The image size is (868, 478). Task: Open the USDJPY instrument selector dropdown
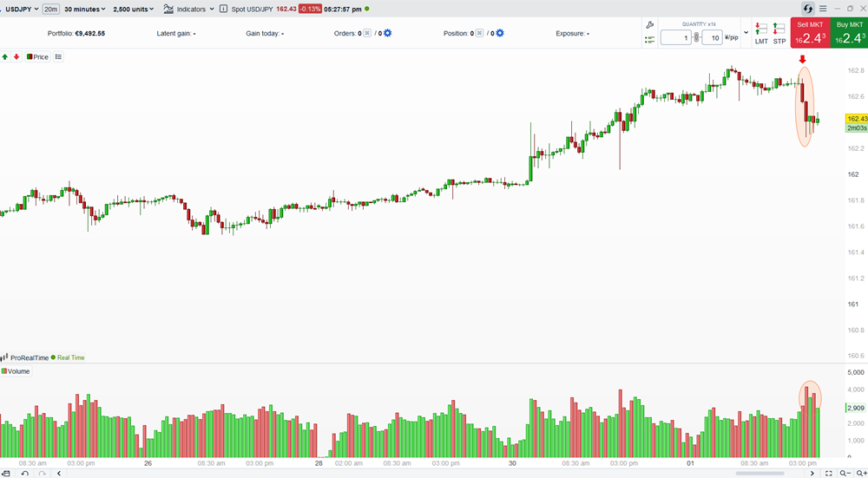point(23,9)
